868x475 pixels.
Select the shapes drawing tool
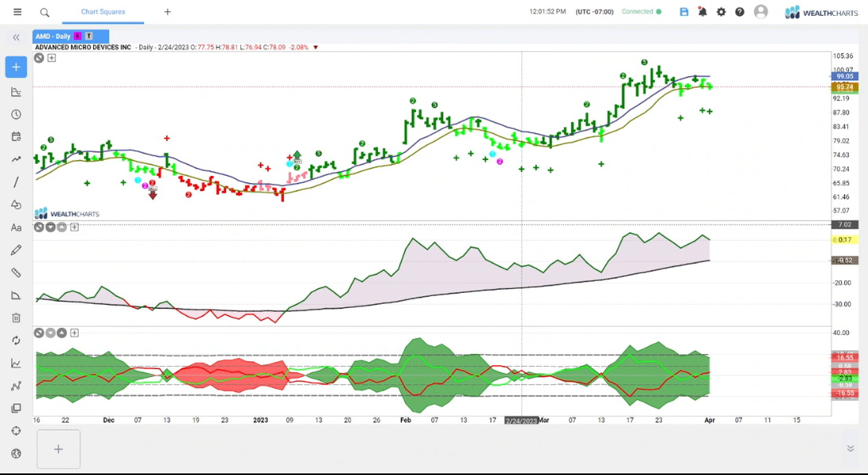[x=16, y=204]
